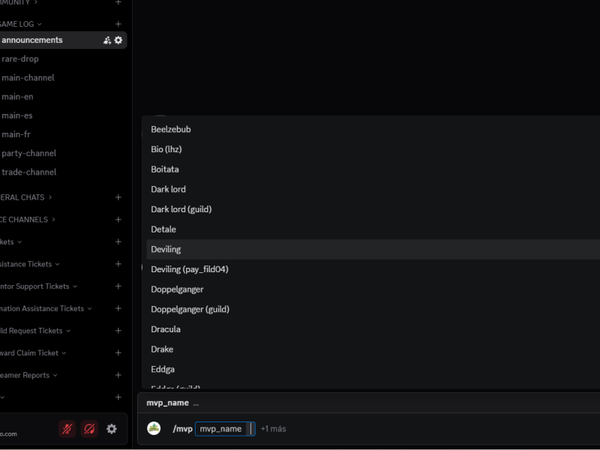Choose Dracula from the list
600x450 pixels.
(373, 329)
